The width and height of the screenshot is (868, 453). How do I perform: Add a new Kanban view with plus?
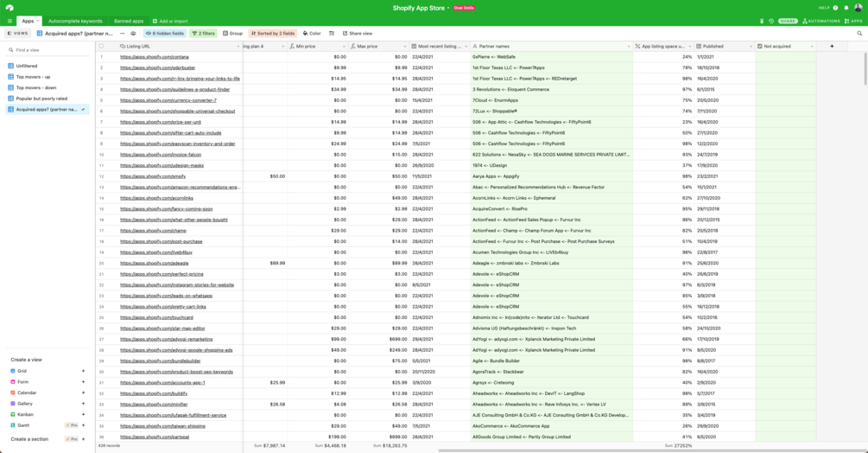(84, 414)
